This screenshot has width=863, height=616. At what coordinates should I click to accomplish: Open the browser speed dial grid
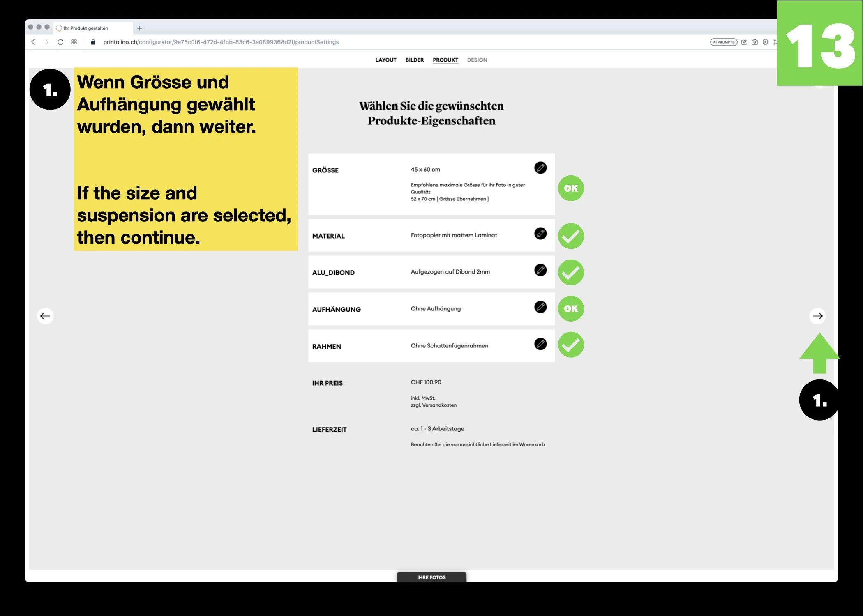click(x=74, y=42)
